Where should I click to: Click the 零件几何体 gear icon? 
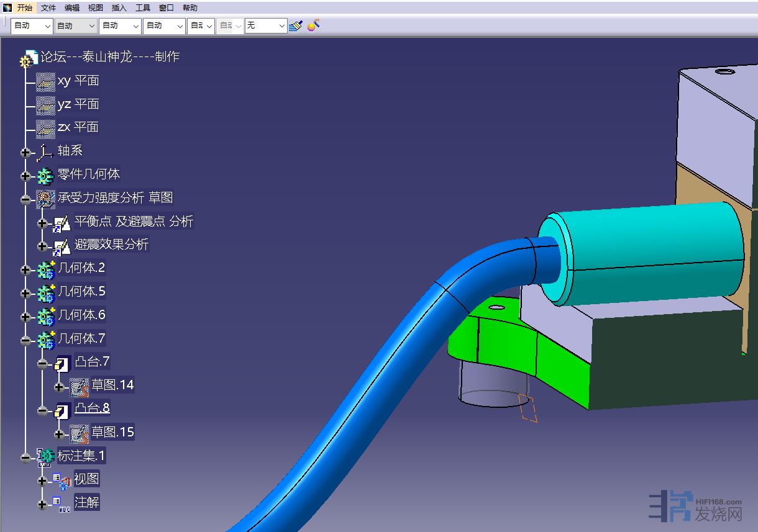45,176
